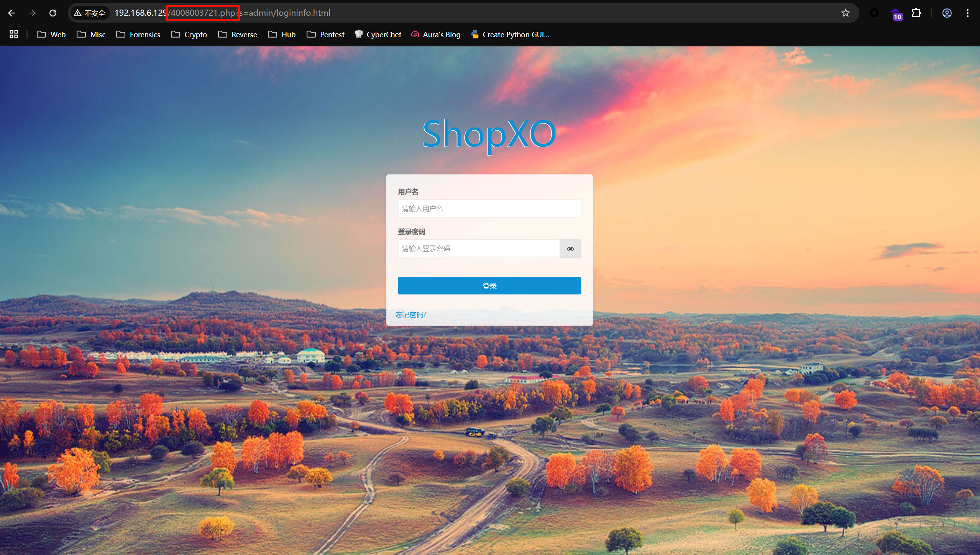Click the address bar URL
Viewport: 980px width, 555px height.
point(222,13)
